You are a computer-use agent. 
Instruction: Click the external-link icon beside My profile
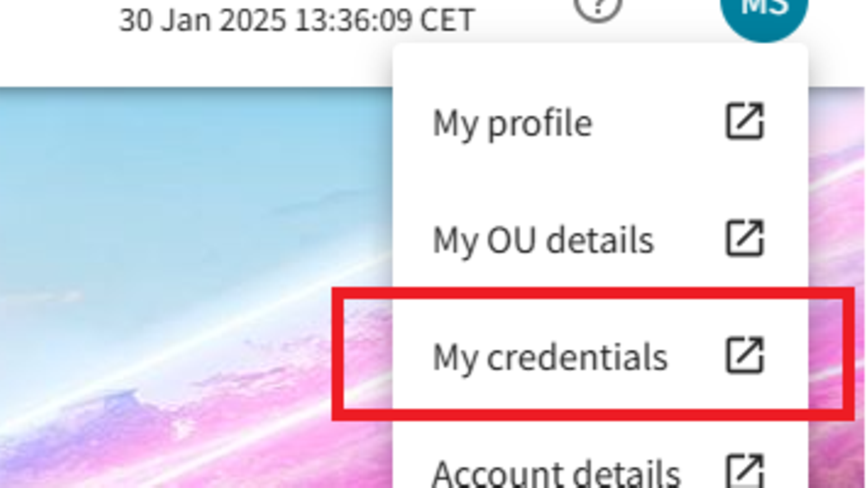pyautogui.click(x=745, y=121)
